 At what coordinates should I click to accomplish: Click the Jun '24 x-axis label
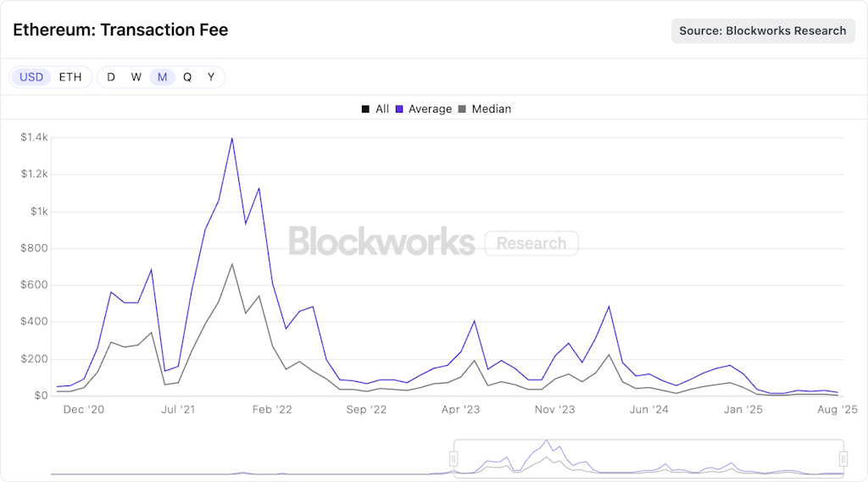click(x=648, y=409)
